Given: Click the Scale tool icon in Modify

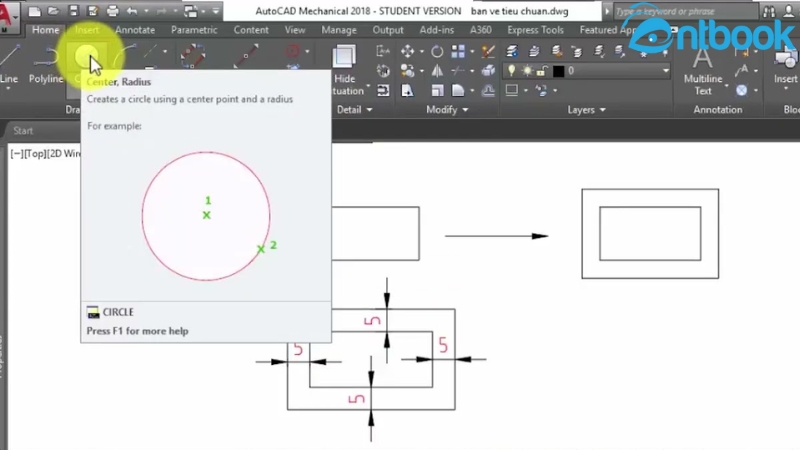Looking at the screenshot, I should tap(437, 90).
